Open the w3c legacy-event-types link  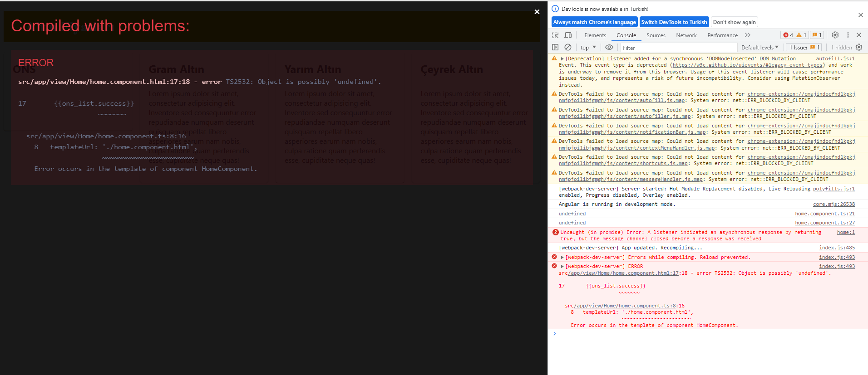point(747,65)
